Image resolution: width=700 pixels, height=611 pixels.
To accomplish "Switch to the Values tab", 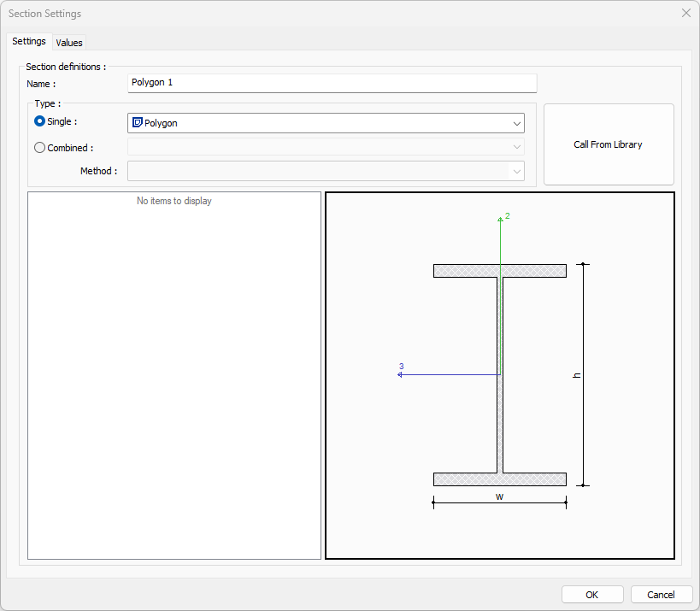I will click(x=69, y=42).
